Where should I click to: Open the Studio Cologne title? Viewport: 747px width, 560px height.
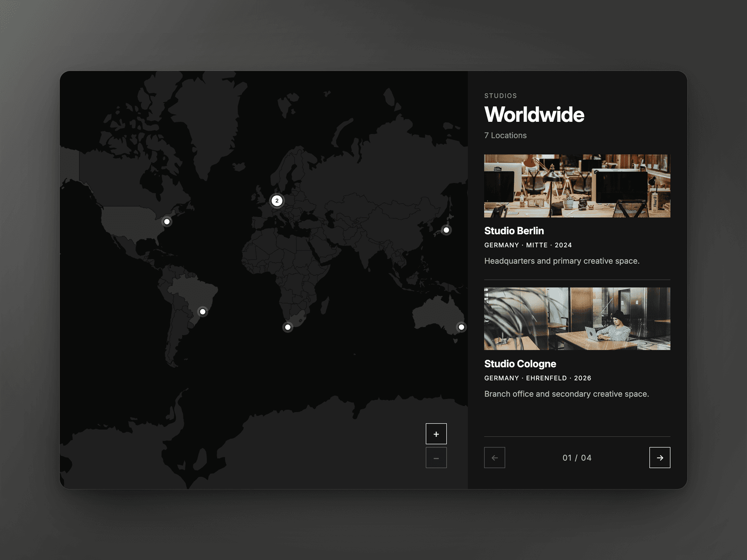pos(520,364)
